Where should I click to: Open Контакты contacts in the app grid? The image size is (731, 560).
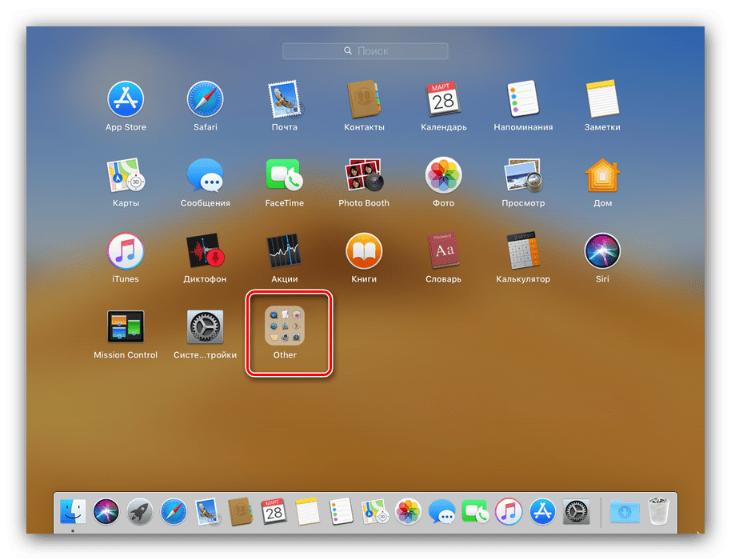point(364,99)
